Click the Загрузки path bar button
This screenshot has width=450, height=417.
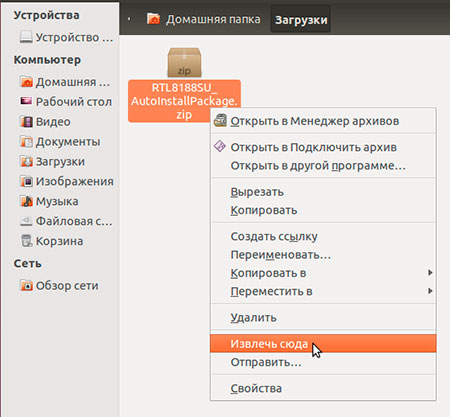[x=301, y=20]
